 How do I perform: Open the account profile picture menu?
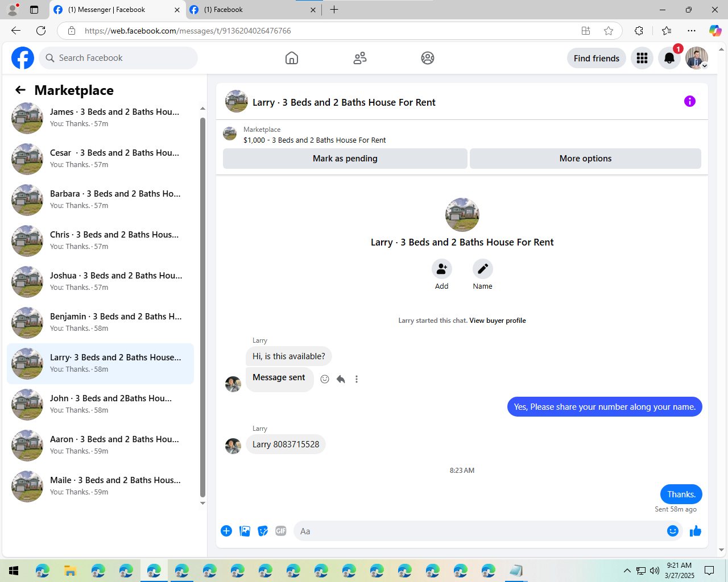point(697,58)
